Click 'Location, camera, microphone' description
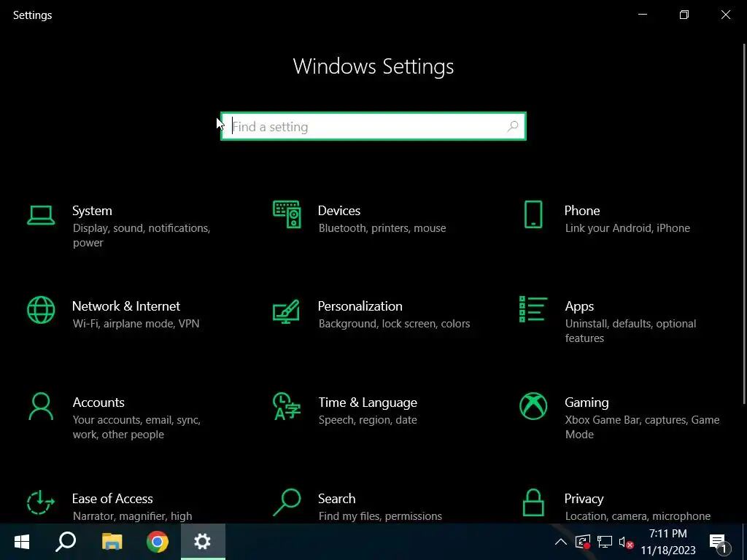Viewport: 747px width, 560px height. point(638,516)
